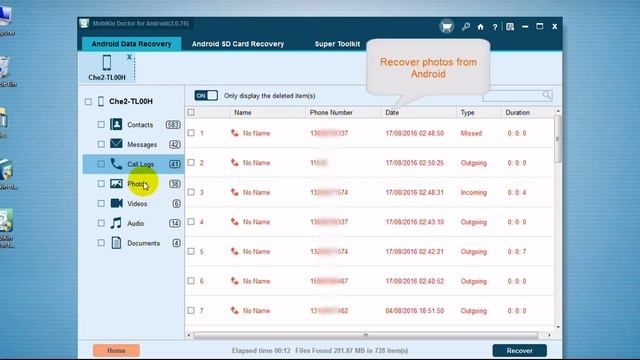This screenshot has height=360, width=640.
Task: Check the Che2-TL00H device checkbox
Action: point(88,102)
